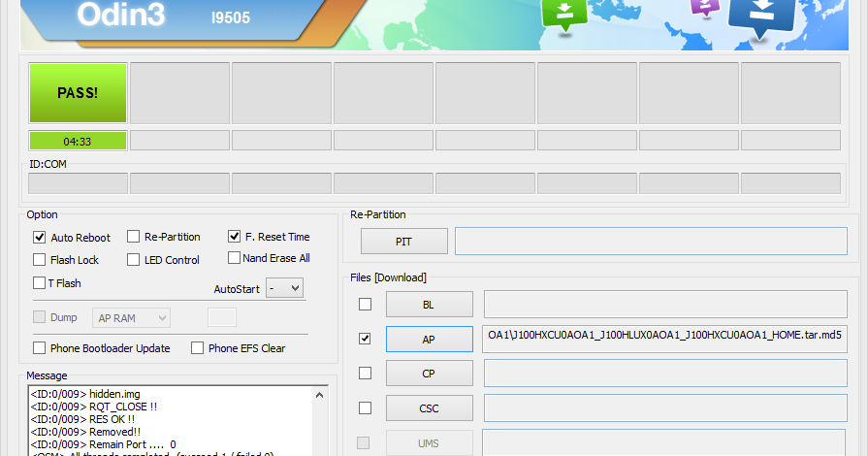Click the AP path field with J100HXCU0AOA1 file
The image size is (868, 456).
click(665, 339)
